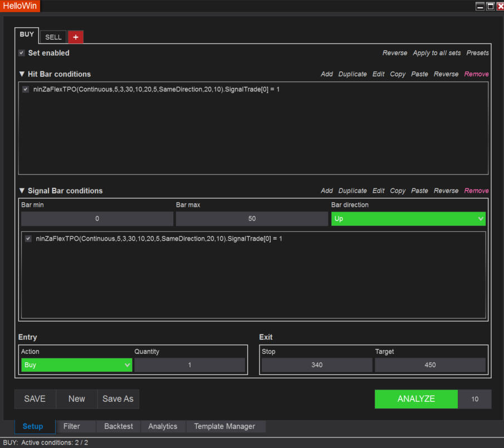Image resolution: width=504 pixels, height=448 pixels.
Task: Maximize the HelloWin window
Action: click(490, 6)
